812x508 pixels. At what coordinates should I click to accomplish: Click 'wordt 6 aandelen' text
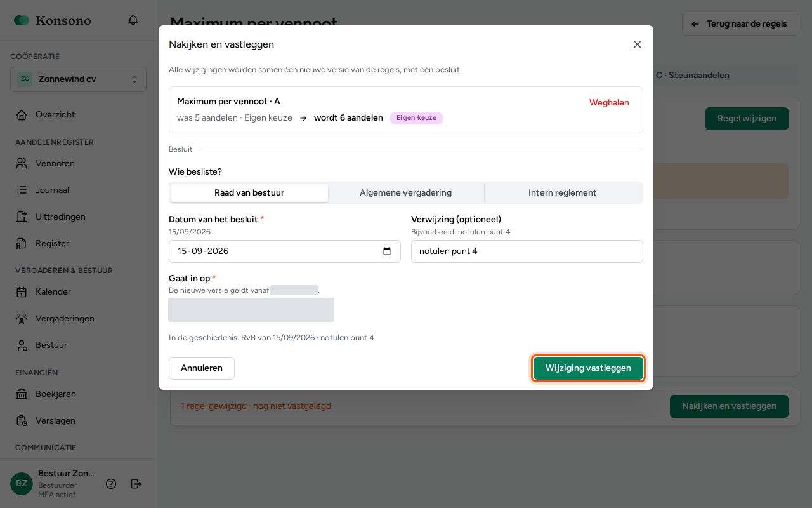click(348, 118)
